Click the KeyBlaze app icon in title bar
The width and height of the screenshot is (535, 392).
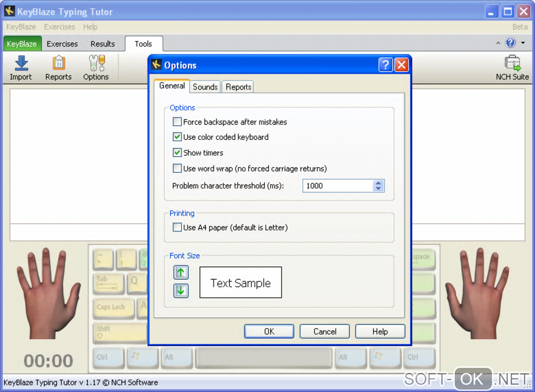[9, 11]
